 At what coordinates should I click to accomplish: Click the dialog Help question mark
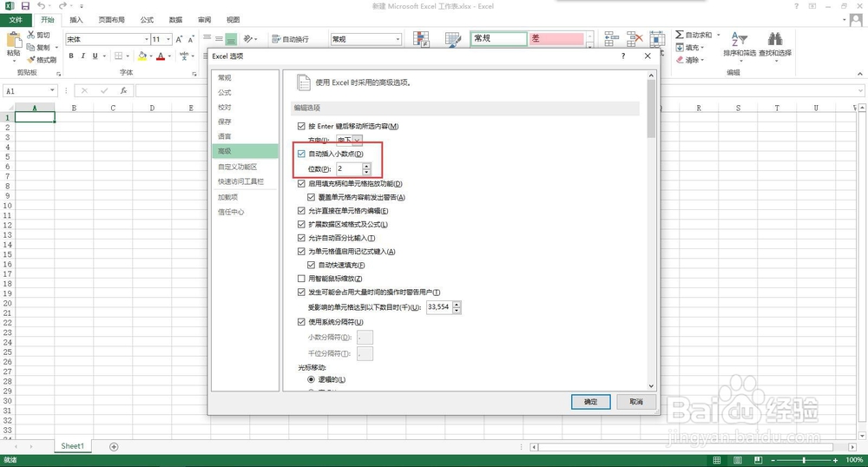623,56
